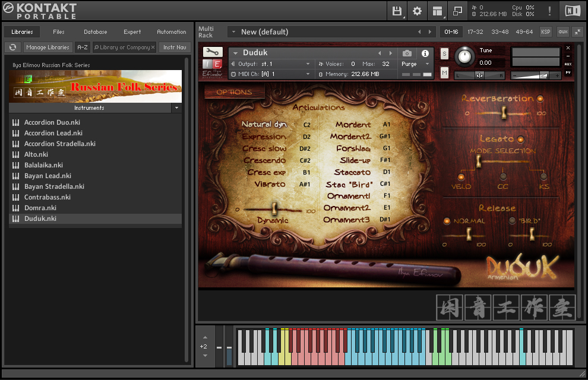Switch to the Files tab

59,32
